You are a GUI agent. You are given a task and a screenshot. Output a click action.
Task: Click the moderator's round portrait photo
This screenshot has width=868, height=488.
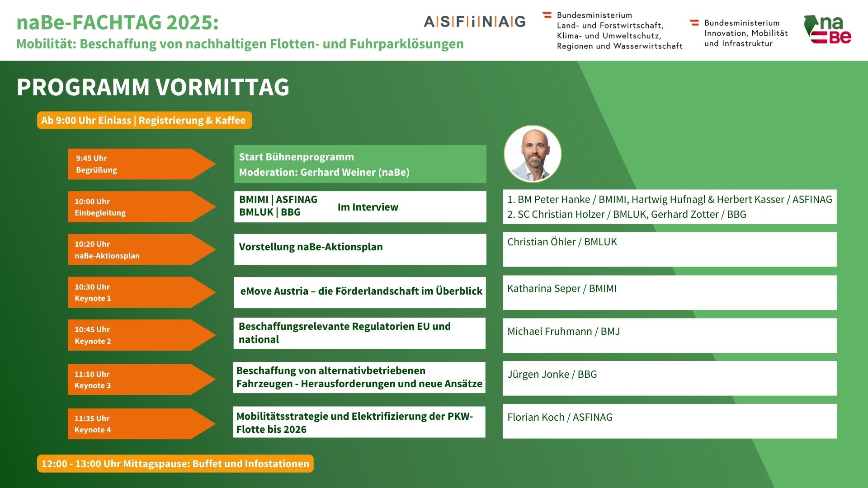point(533,154)
